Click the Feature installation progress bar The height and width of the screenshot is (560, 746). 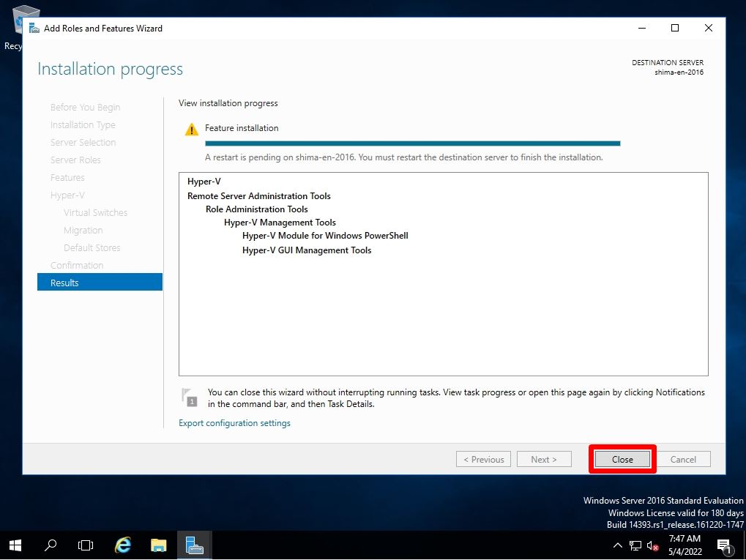(x=412, y=143)
